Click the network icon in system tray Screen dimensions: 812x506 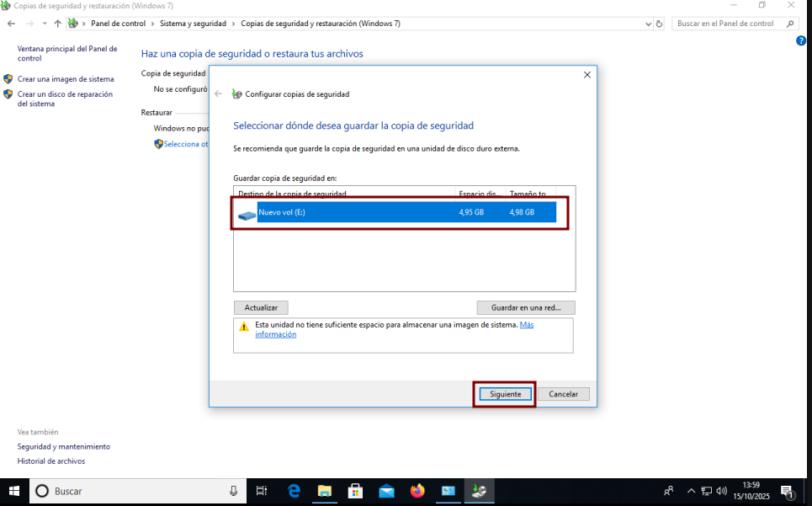[706, 491]
